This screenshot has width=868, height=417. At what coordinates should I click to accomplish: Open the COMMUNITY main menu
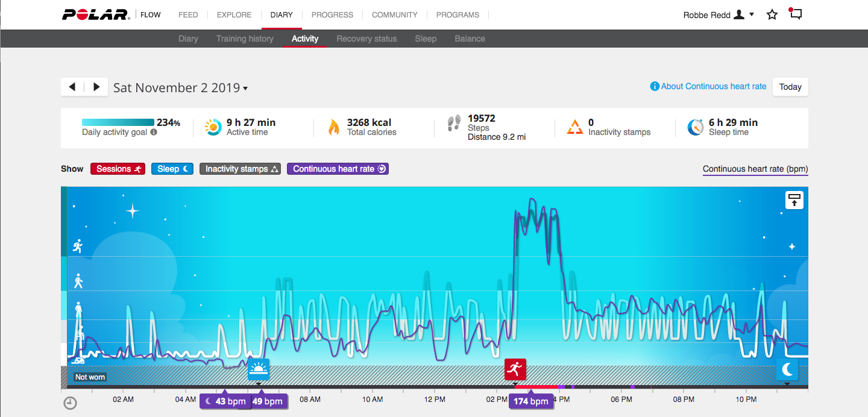click(395, 14)
